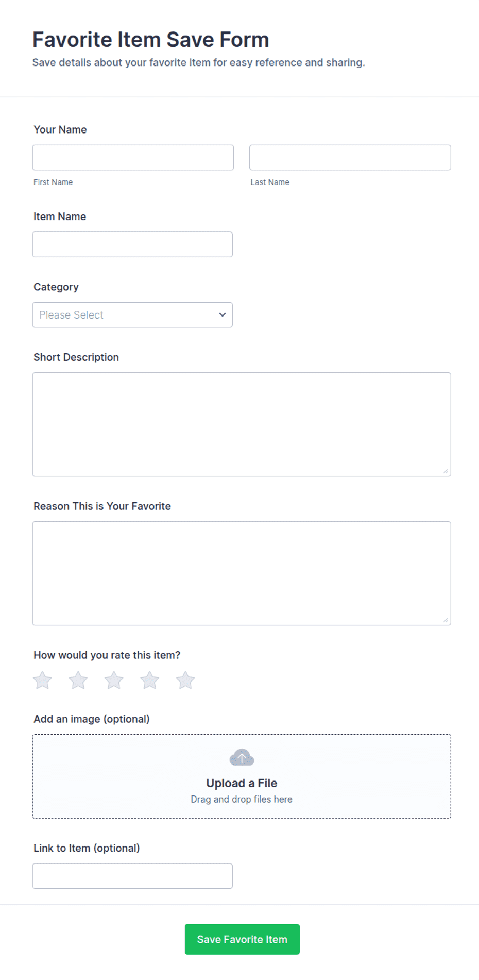Click the cloud upload icon
This screenshot has width=479, height=980.
[242, 757]
